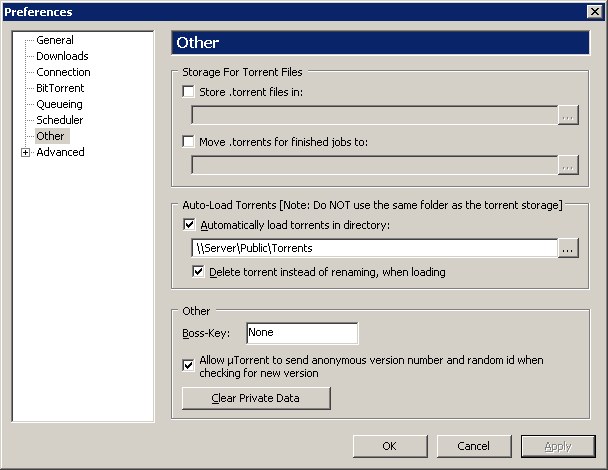This screenshot has width=608, height=470.
Task: Click browse button for store .torrent files
Action: coord(568,115)
